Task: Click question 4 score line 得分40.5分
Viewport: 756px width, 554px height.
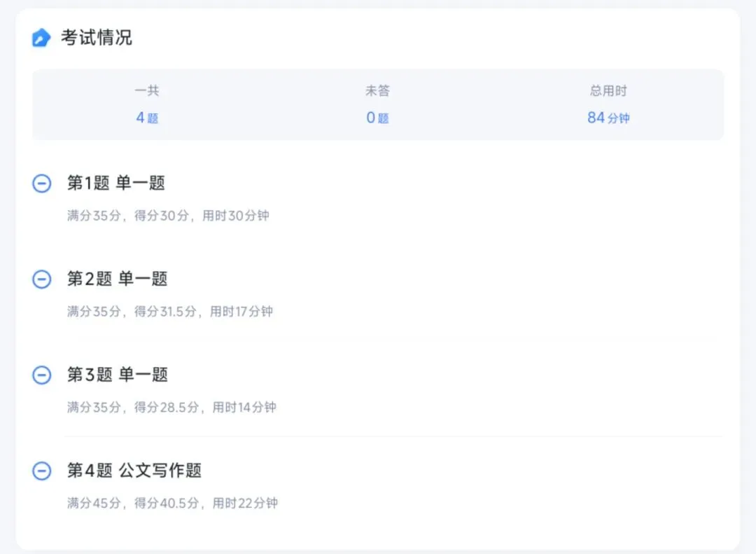Action: point(167,503)
